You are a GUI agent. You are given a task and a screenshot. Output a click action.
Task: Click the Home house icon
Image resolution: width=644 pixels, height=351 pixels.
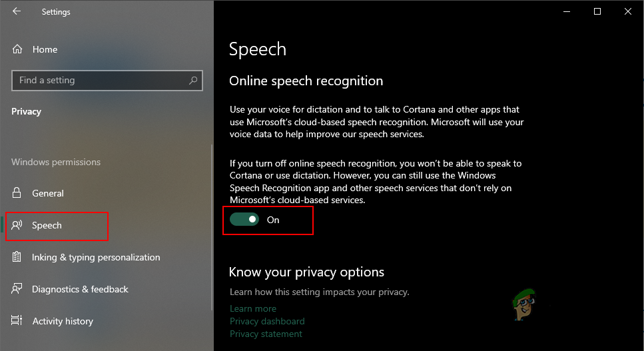point(17,49)
